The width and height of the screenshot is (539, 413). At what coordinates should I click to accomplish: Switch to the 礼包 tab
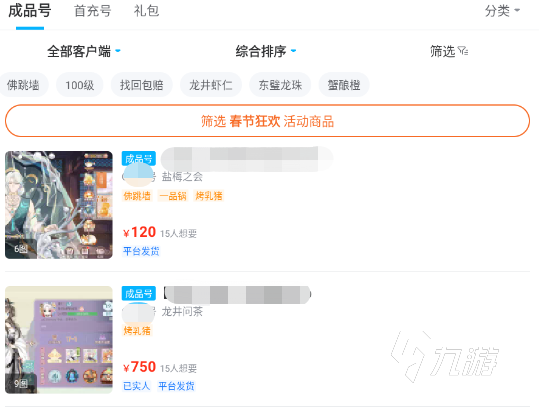click(146, 11)
